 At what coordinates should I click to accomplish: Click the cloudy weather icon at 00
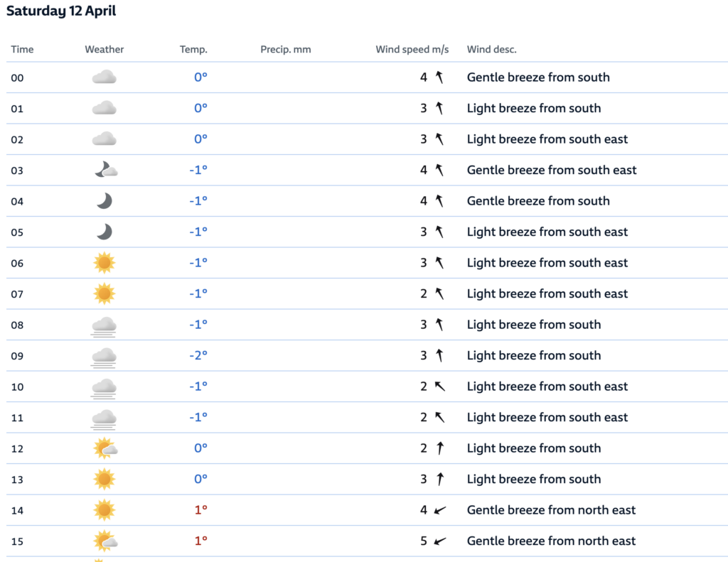pos(105,77)
